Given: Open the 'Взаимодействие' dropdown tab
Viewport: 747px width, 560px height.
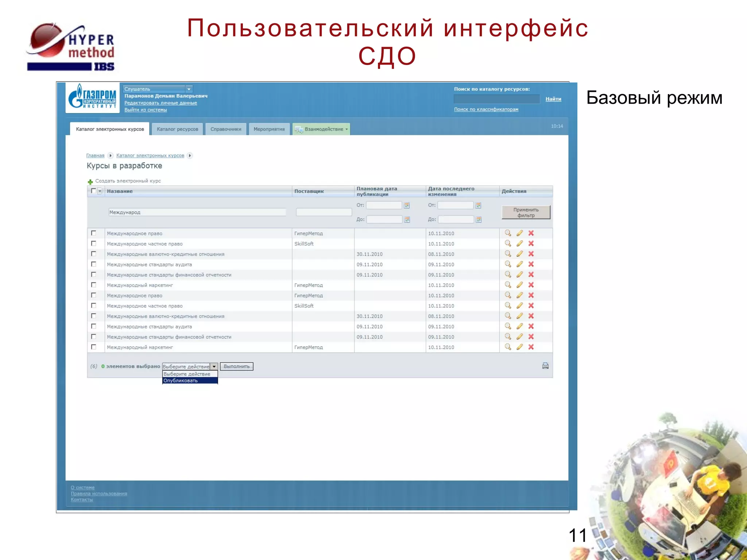Looking at the screenshot, I should pos(321,129).
